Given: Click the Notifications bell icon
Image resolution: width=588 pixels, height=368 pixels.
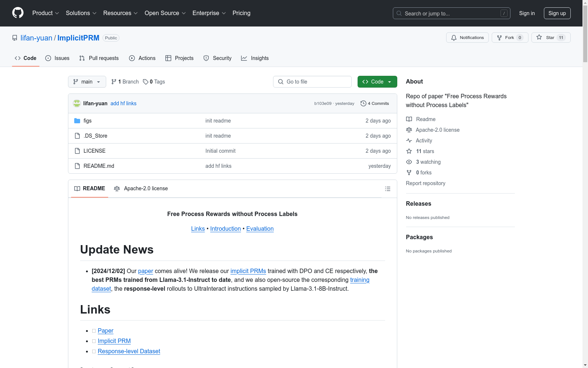Looking at the screenshot, I should 454,38.
